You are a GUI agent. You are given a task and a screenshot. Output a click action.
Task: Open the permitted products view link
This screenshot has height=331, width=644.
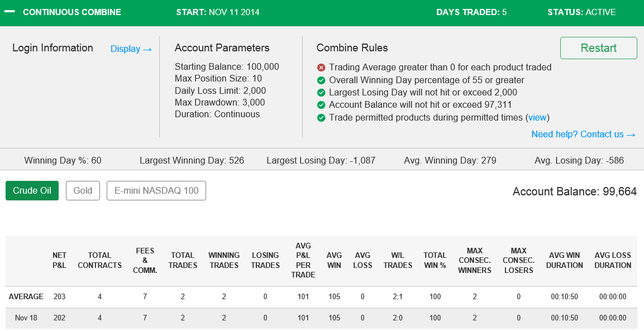537,117
